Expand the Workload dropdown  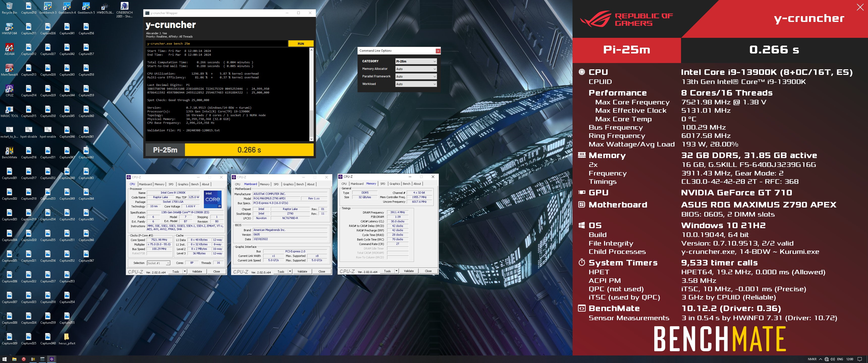tap(416, 84)
